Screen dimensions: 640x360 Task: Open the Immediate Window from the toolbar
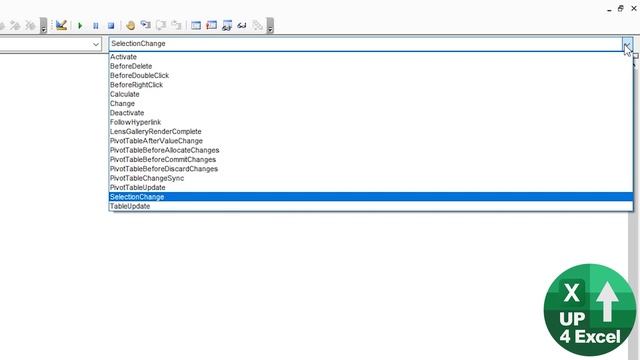[211, 26]
